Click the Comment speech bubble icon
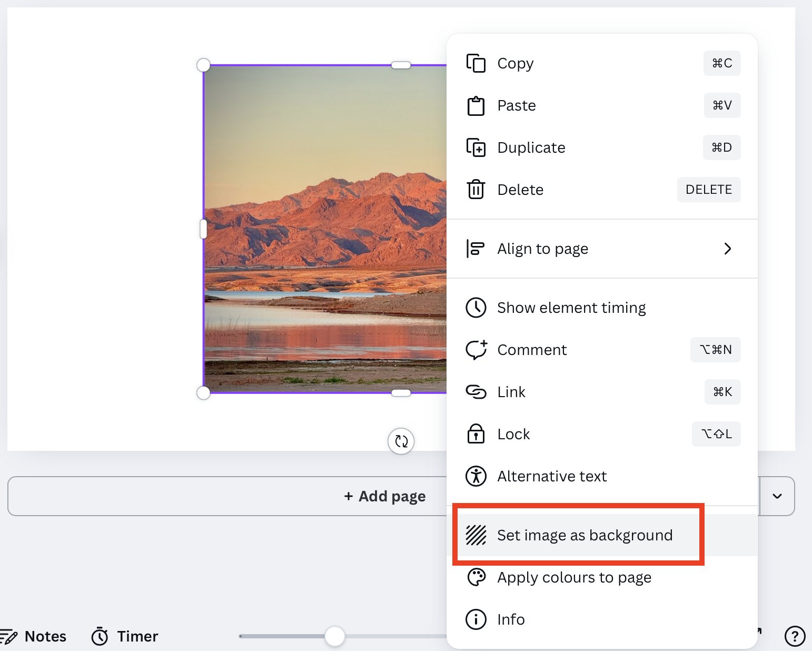The width and height of the screenshot is (812, 651). 476,350
